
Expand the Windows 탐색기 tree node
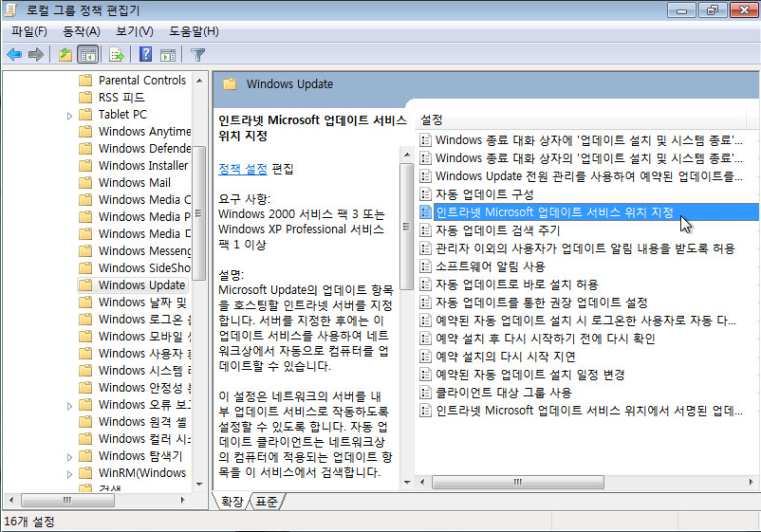[70, 456]
